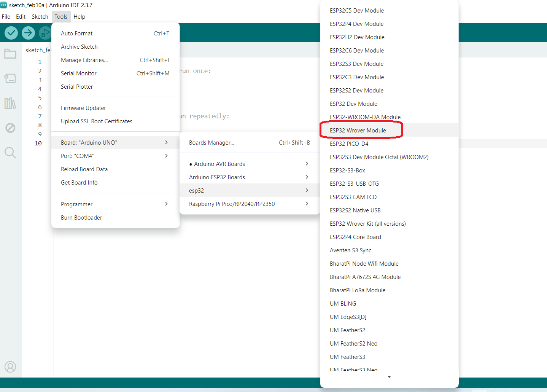
Task: Select ESP32S3 Dev Module board
Action: [x=390, y=64]
